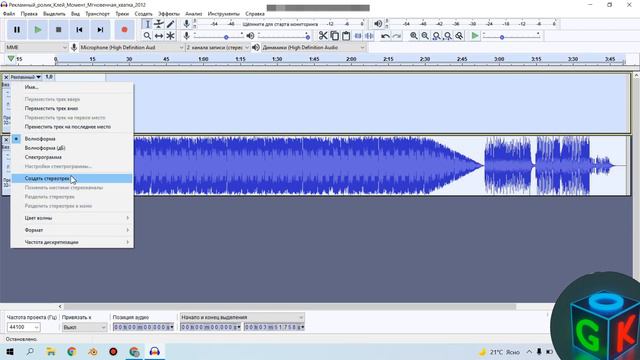Image resolution: width=640 pixels, height=360 pixels.
Task: Select the Draw (pencil) tool
Action: pos(171,24)
